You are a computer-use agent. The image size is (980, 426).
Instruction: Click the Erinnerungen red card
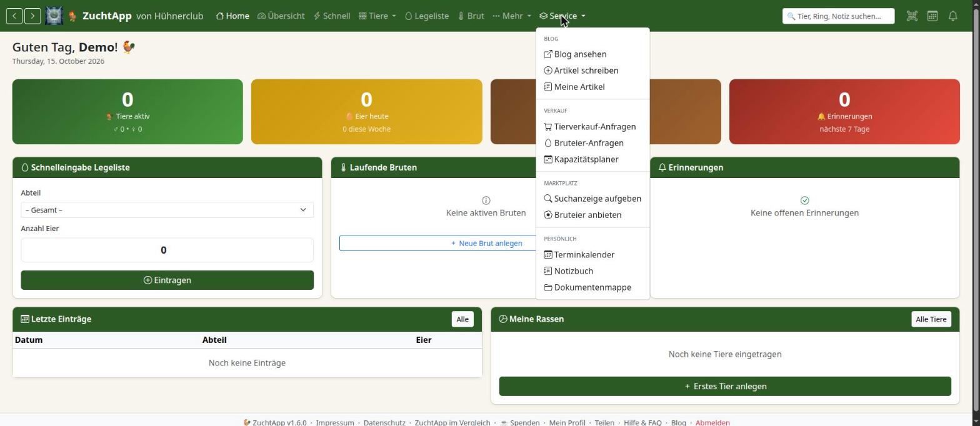pyautogui.click(x=844, y=112)
